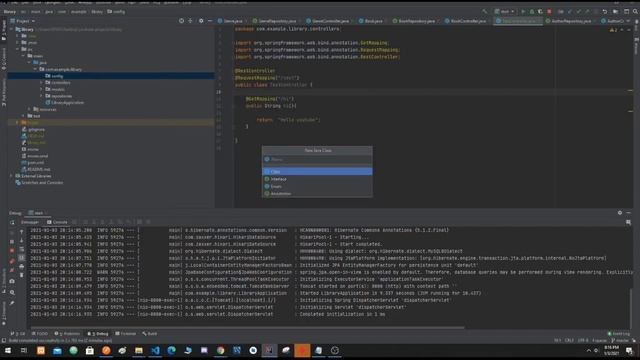Expand the resources folder
640x360 pixels.
(29, 109)
